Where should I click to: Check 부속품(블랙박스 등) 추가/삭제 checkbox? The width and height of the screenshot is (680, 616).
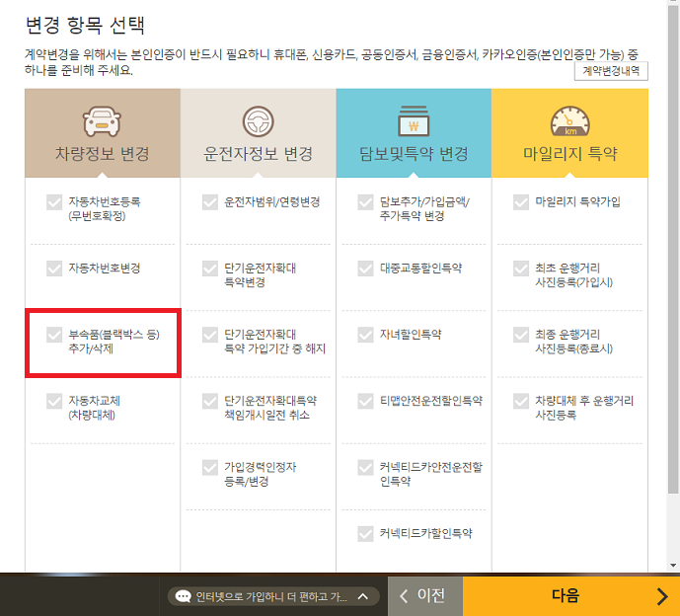54,335
